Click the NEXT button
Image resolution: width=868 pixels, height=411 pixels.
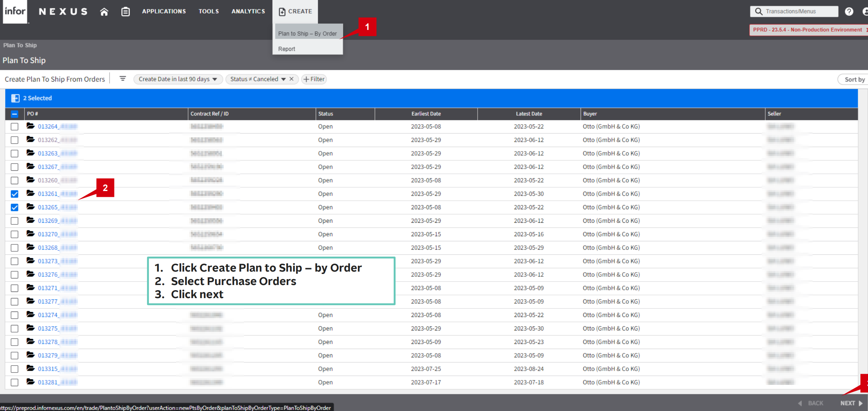(x=851, y=403)
